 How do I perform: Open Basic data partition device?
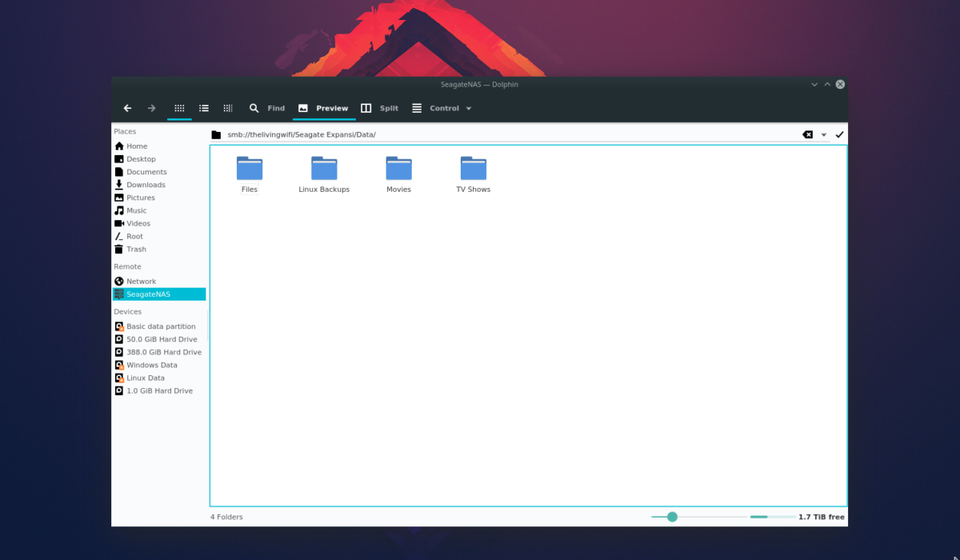pos(159,326)
